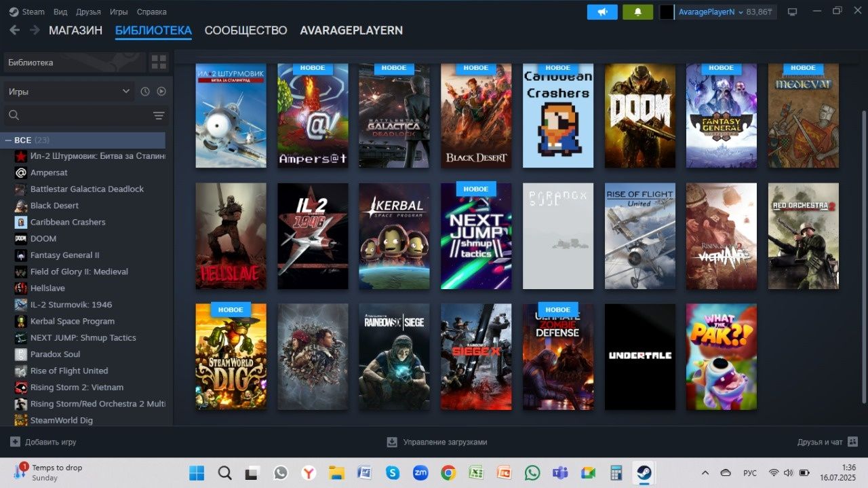Click the Библиотека home button in sidebar
868x488 pixels.
[x=75, y=62]
